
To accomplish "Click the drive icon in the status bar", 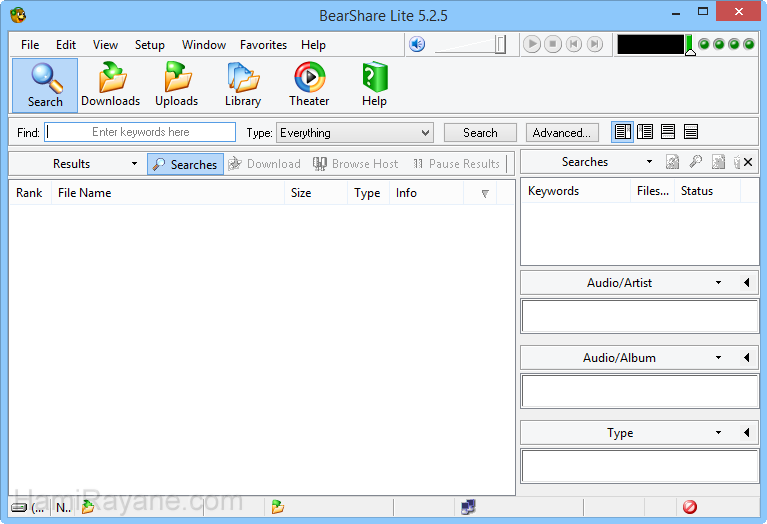I will point(19,507).
